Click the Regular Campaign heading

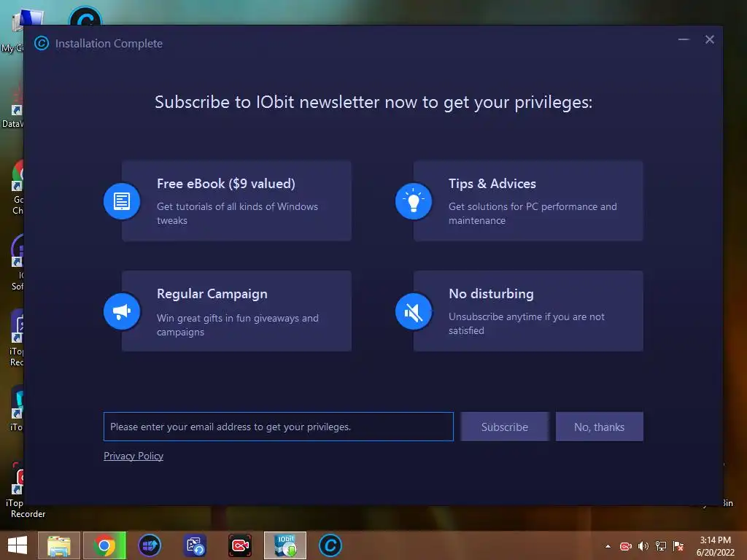212,294
